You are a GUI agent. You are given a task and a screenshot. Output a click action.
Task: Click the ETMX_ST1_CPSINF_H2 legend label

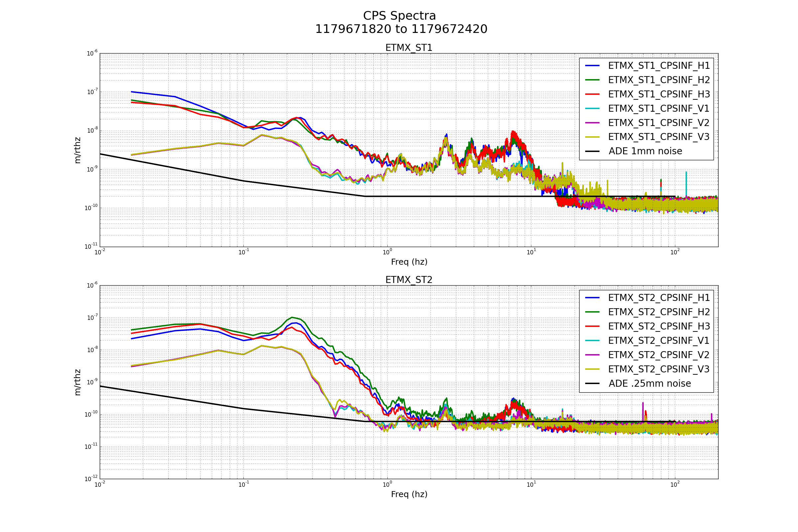(x=659, y=80)
